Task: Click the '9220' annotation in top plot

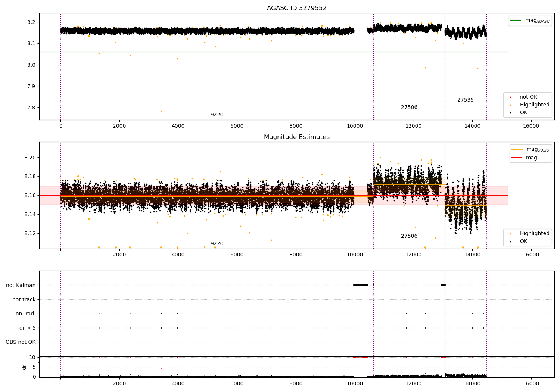Action: pos(217,115)
